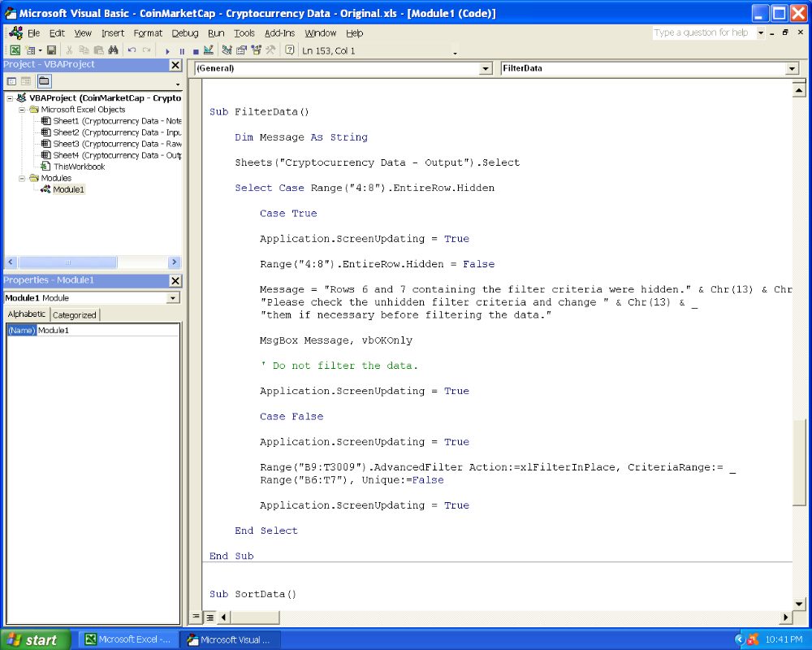The height and width of the screenshot is (650, 812).
Task: Click the Save workbook icon
Action: pos(51,50)
